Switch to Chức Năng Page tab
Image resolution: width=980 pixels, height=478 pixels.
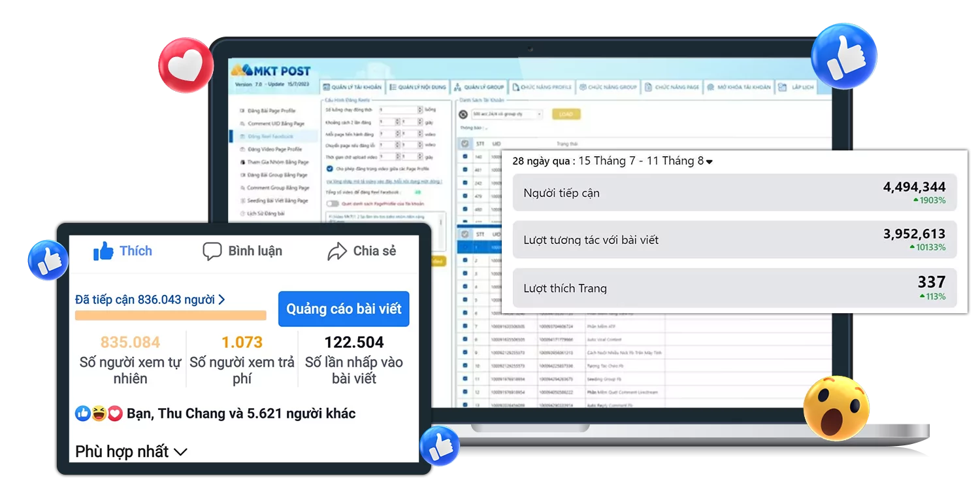pos(672,87)
